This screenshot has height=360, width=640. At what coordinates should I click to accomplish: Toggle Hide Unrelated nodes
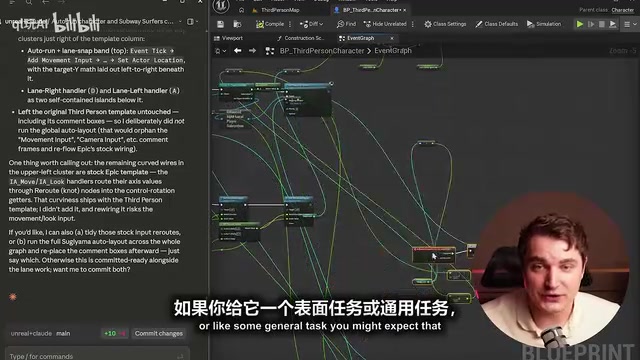(385, 24)
